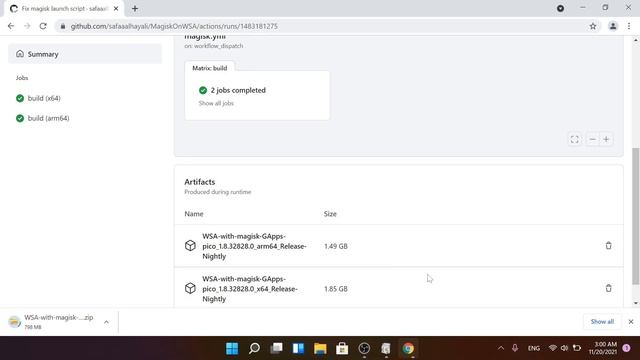The image size is (640, 360).
Task: Open notification badge in taskbar corner
Action: tap(627, 348)
